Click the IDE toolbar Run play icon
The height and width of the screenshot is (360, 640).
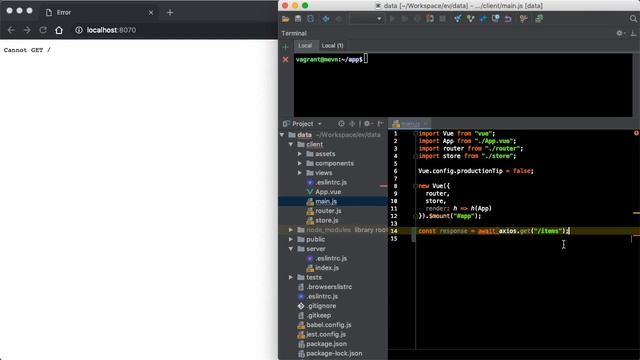tap(392, 19)
